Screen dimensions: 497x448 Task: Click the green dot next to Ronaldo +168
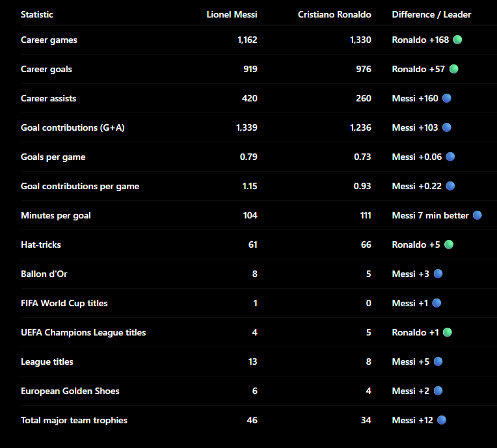(x=457, y=40)
